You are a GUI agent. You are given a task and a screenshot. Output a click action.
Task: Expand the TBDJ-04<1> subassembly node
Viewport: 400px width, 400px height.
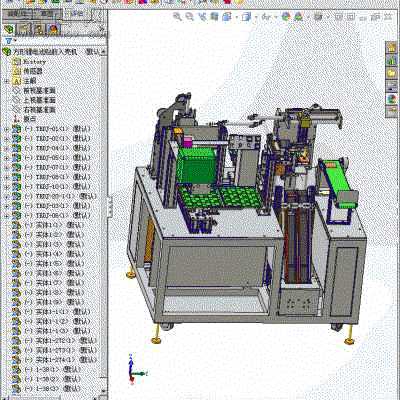tap(6, 148)
